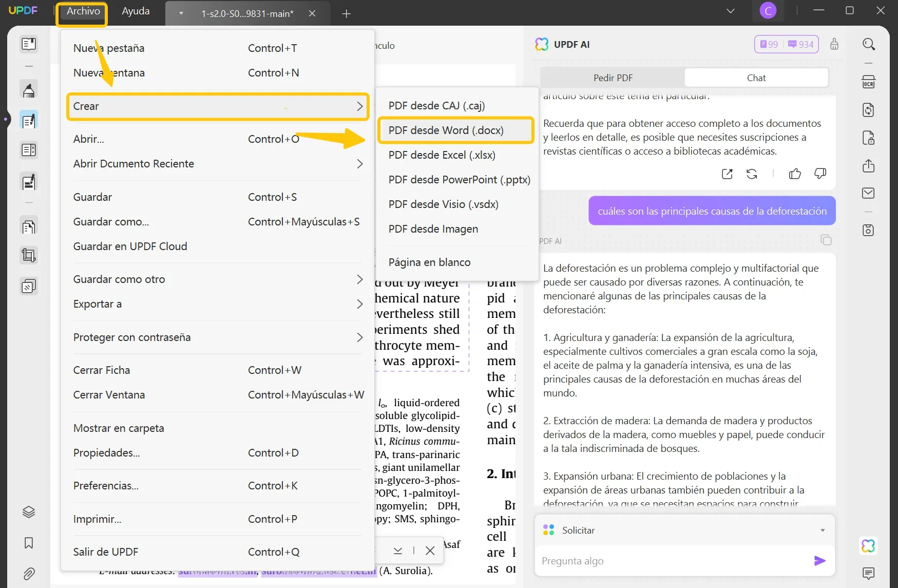Open the Attachment paperclip icon
The image size is (898, 588).
[x=29, y=574]
